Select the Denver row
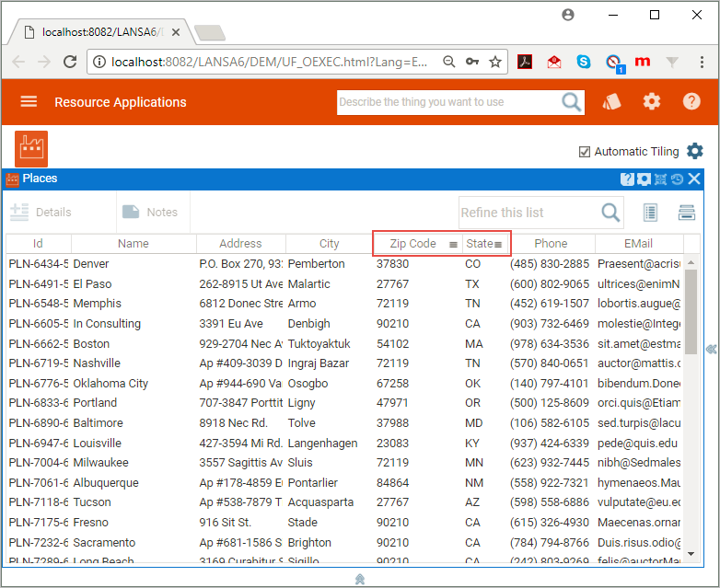The width and height of the screenshot is (720, 588). point(344,264)
